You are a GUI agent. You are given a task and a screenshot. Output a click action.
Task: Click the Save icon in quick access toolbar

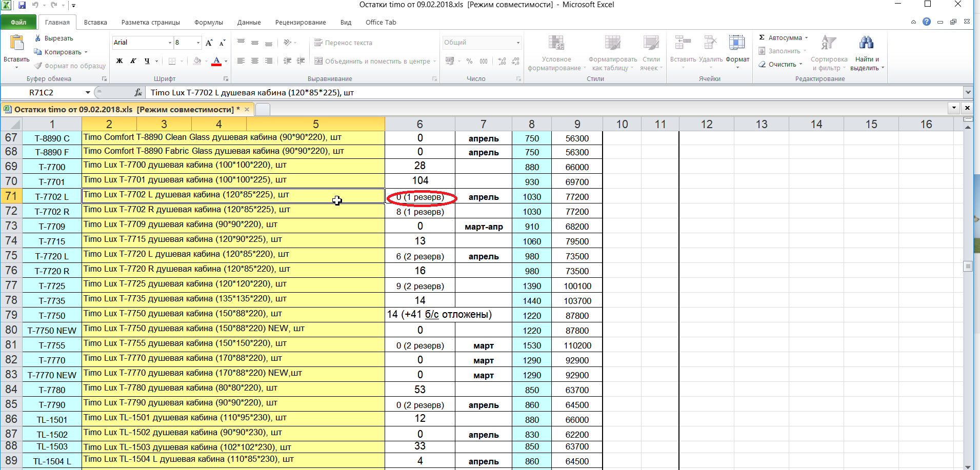click(x=22, y=5)
